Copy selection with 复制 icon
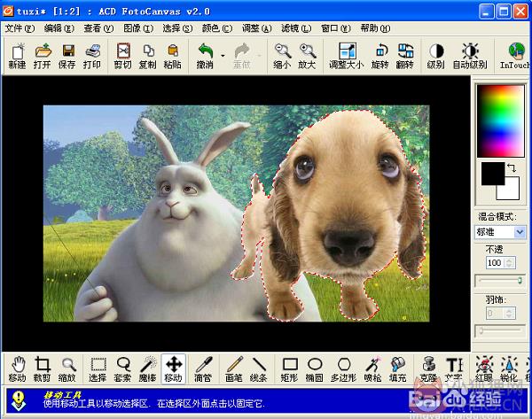Screen dimensions: 532x419 point(148,56)
